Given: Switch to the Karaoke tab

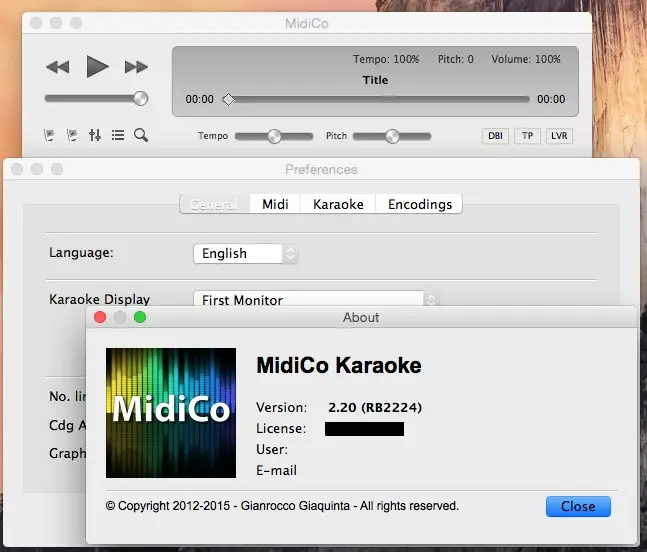Looking at the screenshot, I should click(x=338, y=204).
